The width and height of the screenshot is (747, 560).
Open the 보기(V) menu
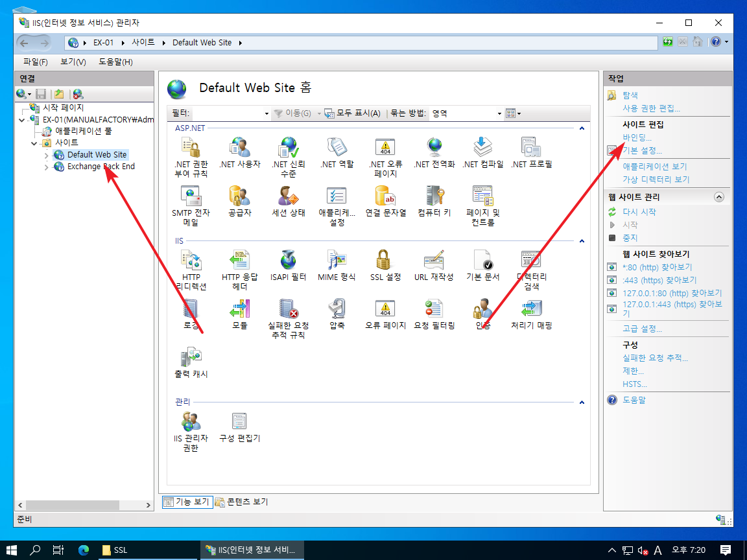pos(73,62)
